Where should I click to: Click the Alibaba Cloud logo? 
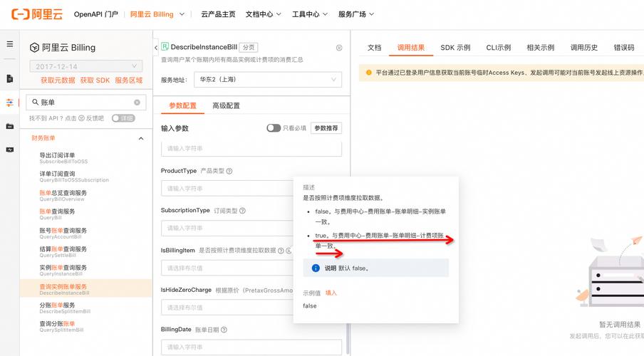(37, 14)
